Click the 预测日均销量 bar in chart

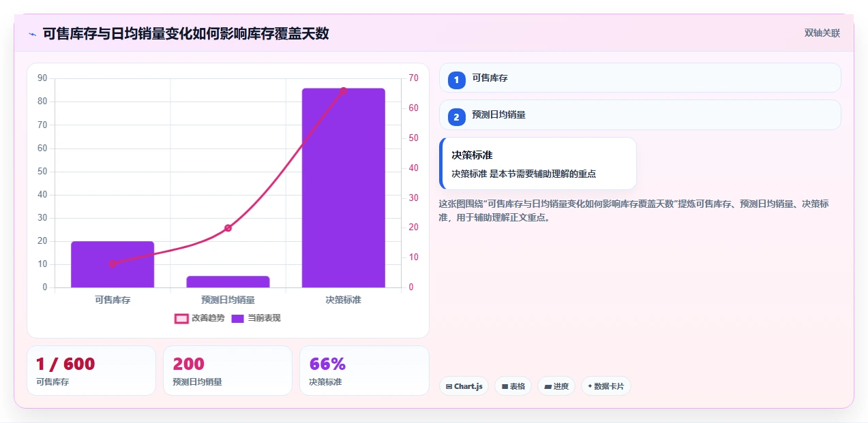click(228, 281)
